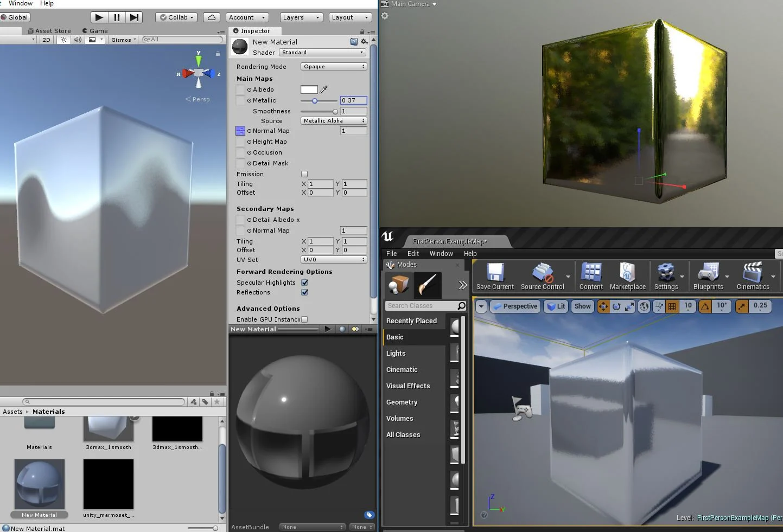Open the material settings gear in Inspector
Screen dimensions: 783x532
pos(364,42)
